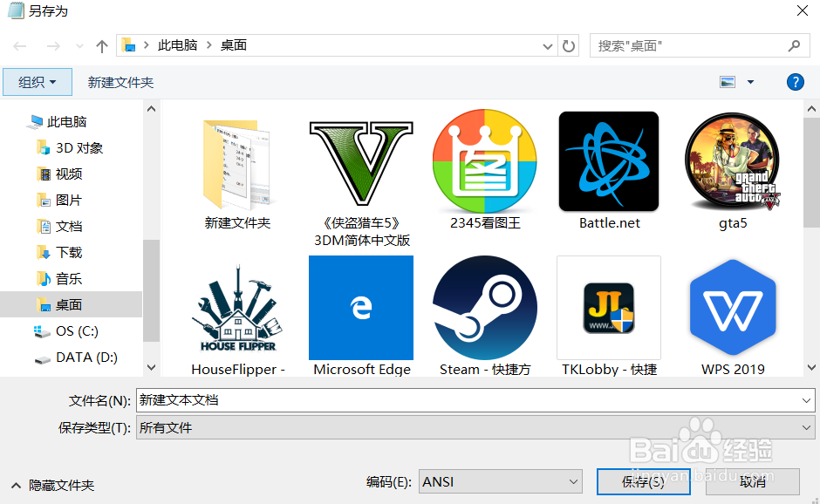
Task: Select the gta5 round icon
Action: tap(733, 162)
